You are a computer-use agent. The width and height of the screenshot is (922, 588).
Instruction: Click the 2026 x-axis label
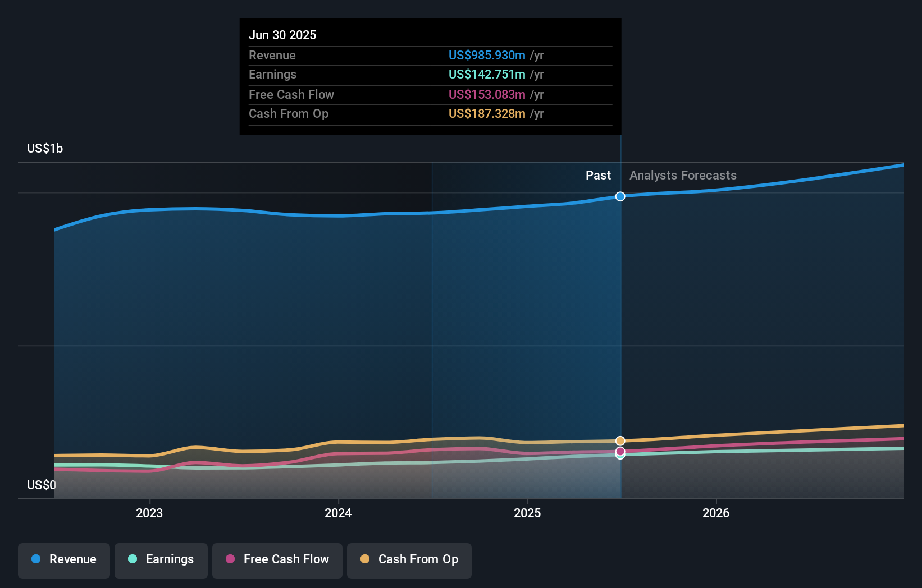[x=716, y=513]
